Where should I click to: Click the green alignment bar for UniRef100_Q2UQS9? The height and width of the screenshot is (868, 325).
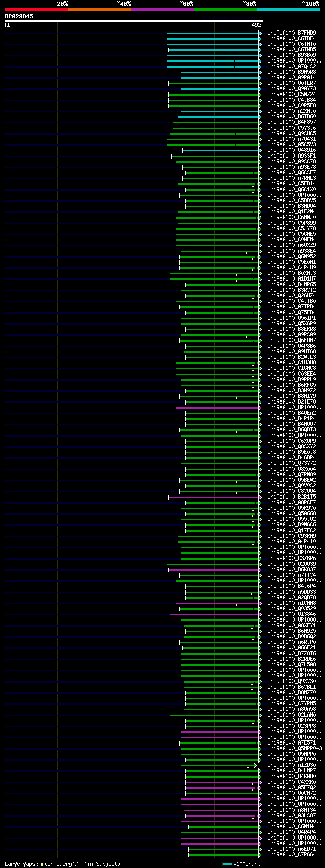(214, 564)
